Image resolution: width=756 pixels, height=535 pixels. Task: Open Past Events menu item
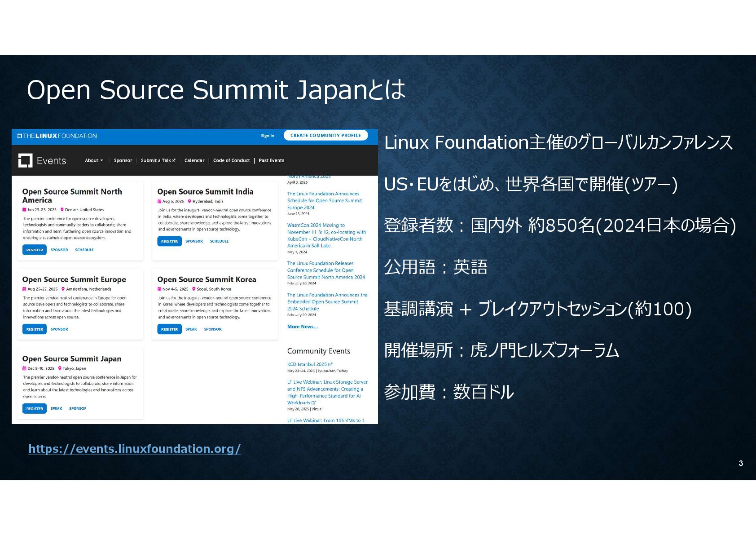(271, 160)
